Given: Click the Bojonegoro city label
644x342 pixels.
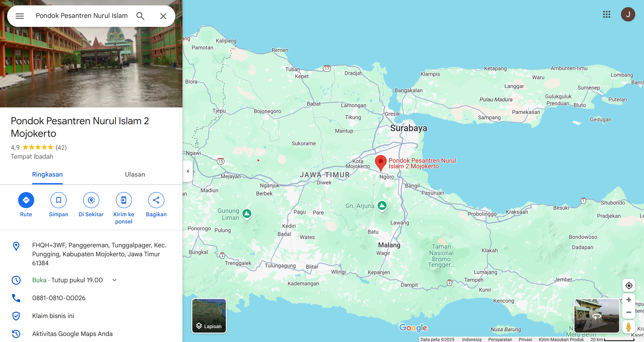Looking at the screenshot, I should coord(267,111).
